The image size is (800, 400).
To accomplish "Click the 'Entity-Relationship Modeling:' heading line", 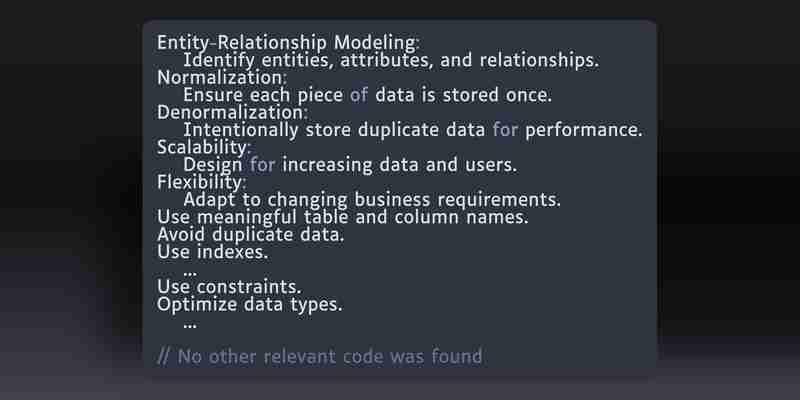I will point(288,43).
